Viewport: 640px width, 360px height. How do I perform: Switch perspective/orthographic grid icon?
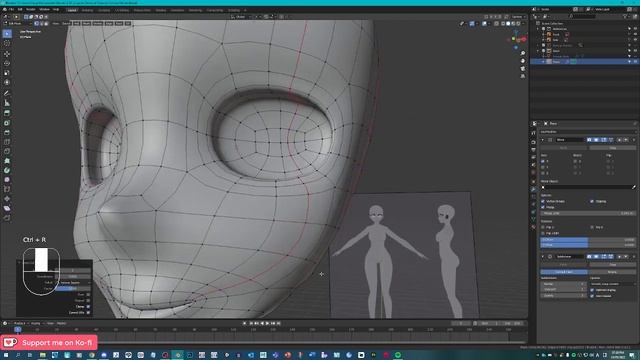point(523,76)
